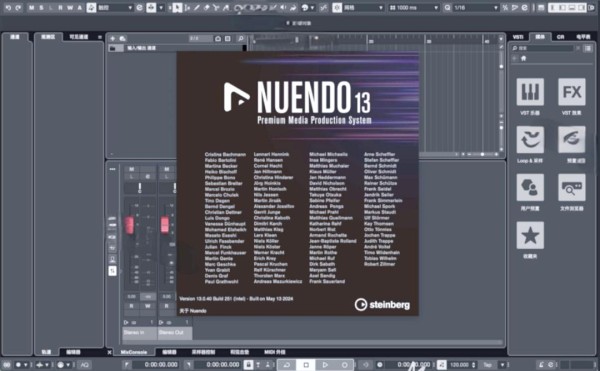The height and width of the screenshot is (371, 600).
Task: Open the Loops & Samples tile
Action: tap(530, 140)
